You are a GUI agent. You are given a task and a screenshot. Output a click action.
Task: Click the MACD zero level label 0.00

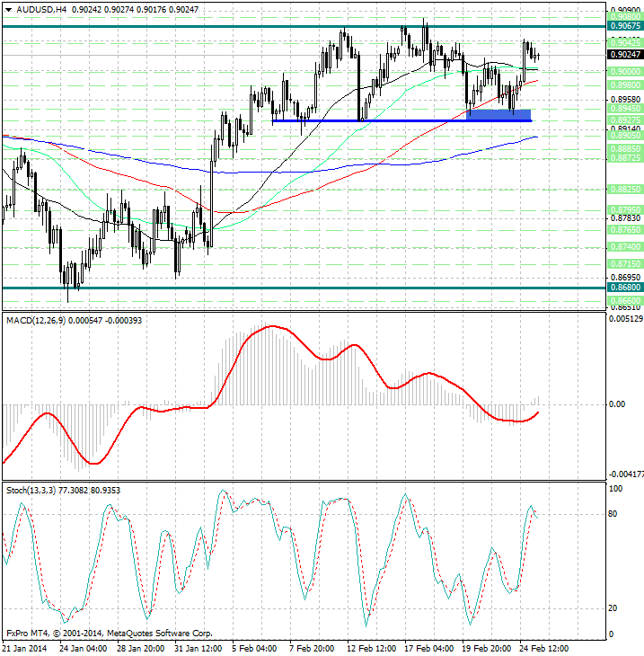coord(617,404)
